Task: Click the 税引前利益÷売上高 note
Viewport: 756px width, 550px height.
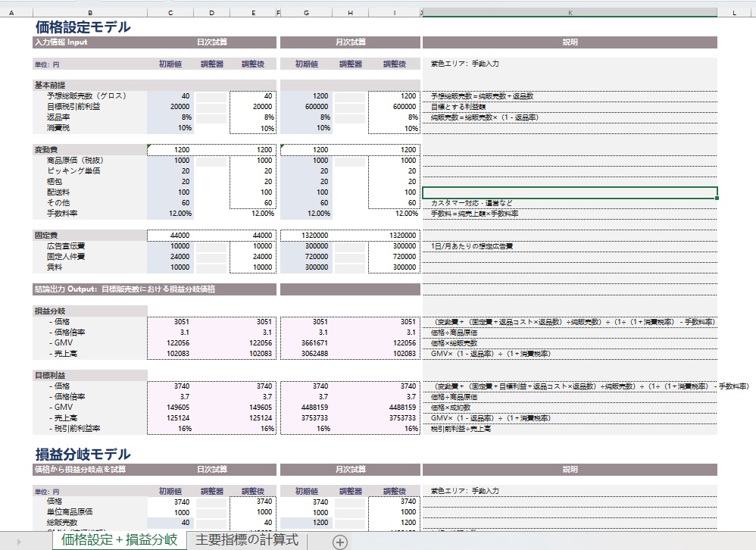Action: pyautogui.click(x=461, y=429)
